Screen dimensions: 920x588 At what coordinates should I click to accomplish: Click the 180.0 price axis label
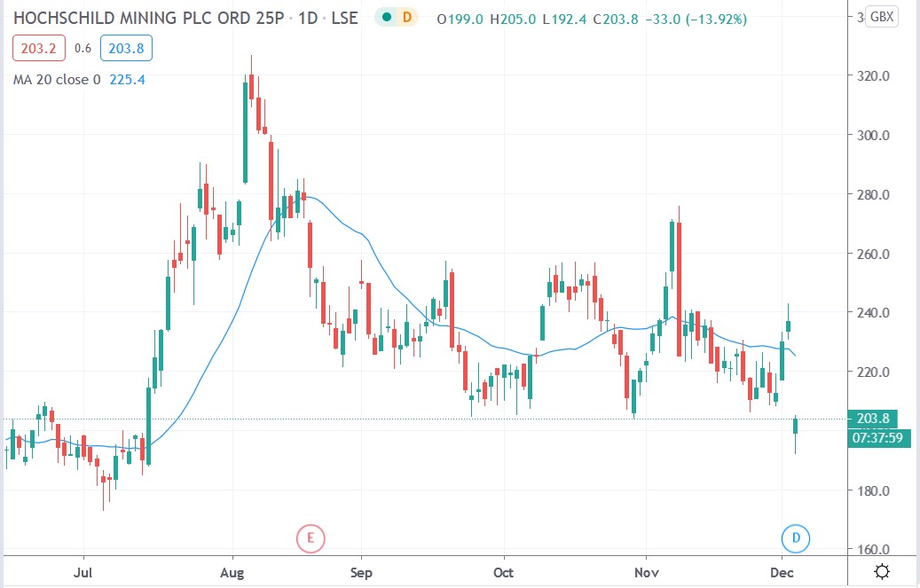tap(873, 491)
